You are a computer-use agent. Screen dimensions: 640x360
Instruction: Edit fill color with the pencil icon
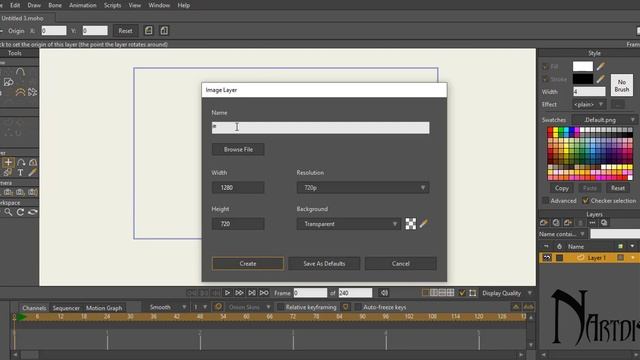pyautogui.click(x=601, y=66)
